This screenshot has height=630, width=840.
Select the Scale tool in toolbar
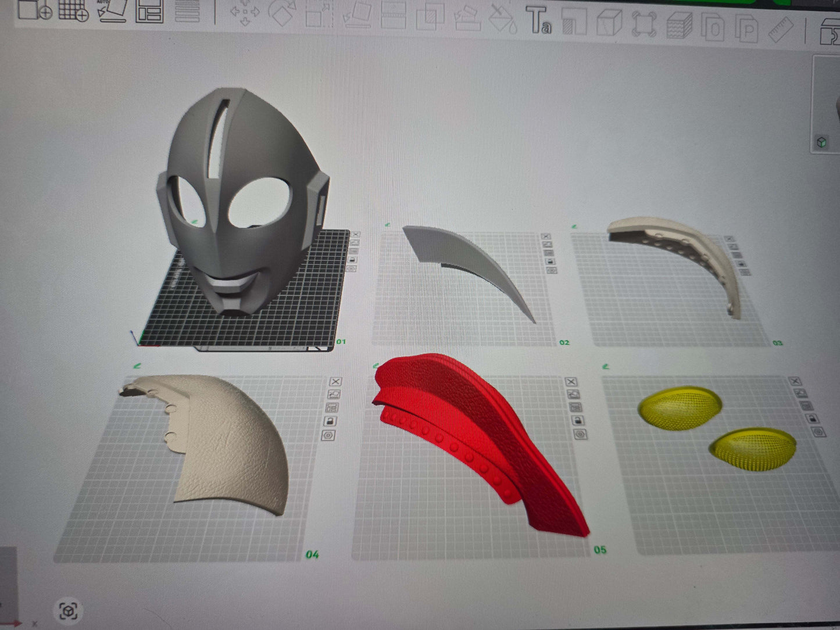[319, 15]
